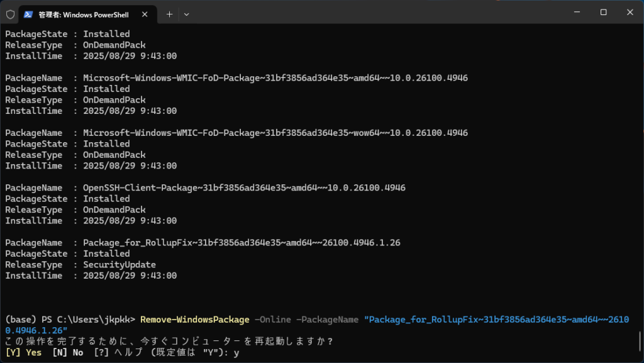Click the Remove-WindowsPackage command text
The image size is (644, 363).
pos(195,320)
